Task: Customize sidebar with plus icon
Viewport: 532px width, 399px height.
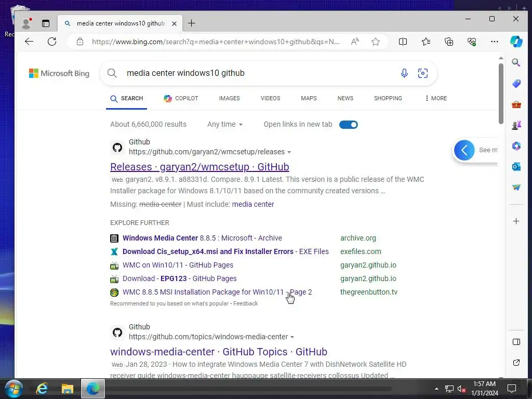Action: [x=516, y=221]
